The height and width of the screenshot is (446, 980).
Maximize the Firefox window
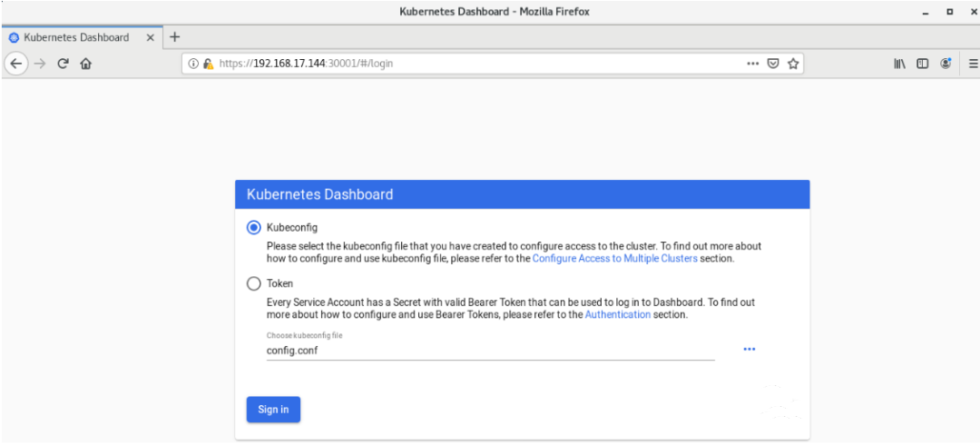coord(949,12)
